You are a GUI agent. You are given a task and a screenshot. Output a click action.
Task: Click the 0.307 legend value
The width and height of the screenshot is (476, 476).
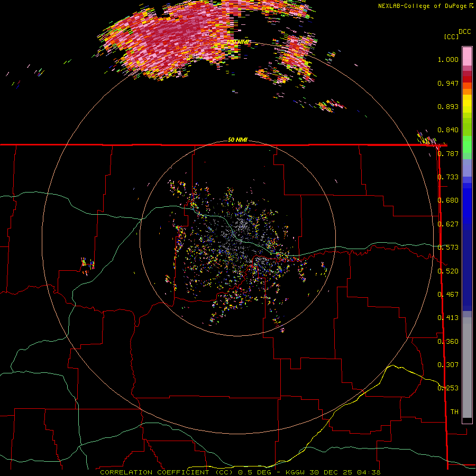(448, 365)
